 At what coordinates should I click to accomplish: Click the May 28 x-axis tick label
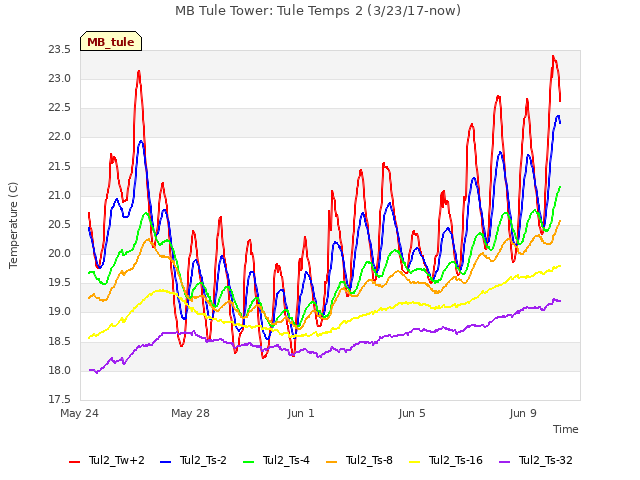point(191,413)
